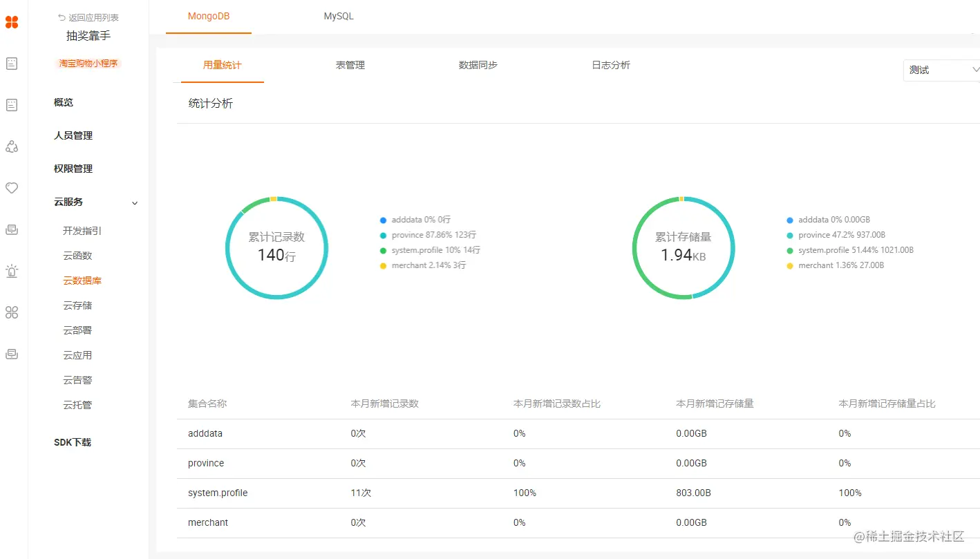This screenshot has height=559, width=980.
Task: Click the 累计记录数 donut chart
Action: 276,248
